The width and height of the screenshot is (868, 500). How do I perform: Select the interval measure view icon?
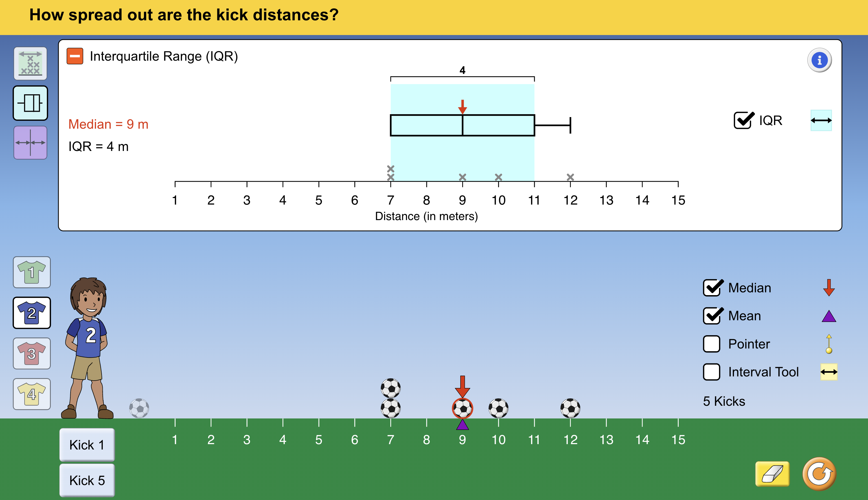(30, 142)
